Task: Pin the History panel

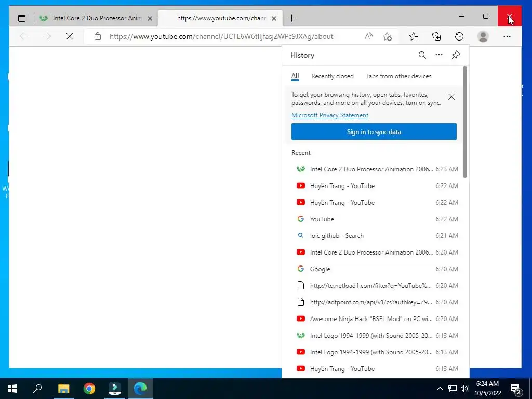Action: pyautogui.click(x=456, y=55)
